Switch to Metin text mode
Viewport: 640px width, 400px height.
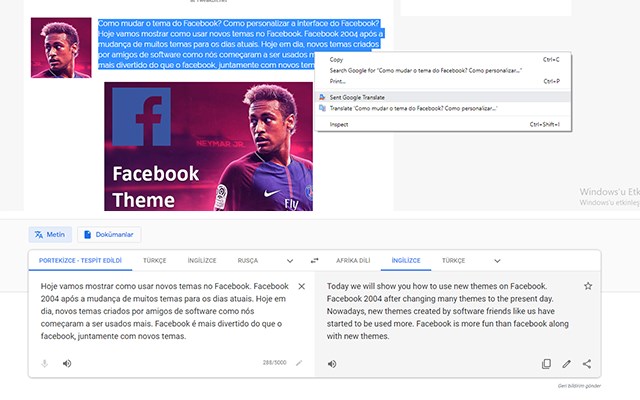(50, 235)
